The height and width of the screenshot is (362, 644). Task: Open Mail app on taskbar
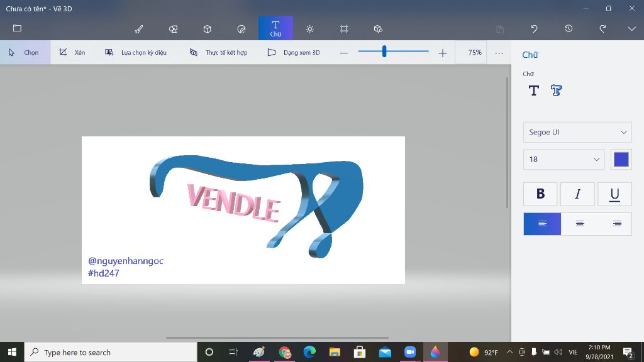click(385, 352)
